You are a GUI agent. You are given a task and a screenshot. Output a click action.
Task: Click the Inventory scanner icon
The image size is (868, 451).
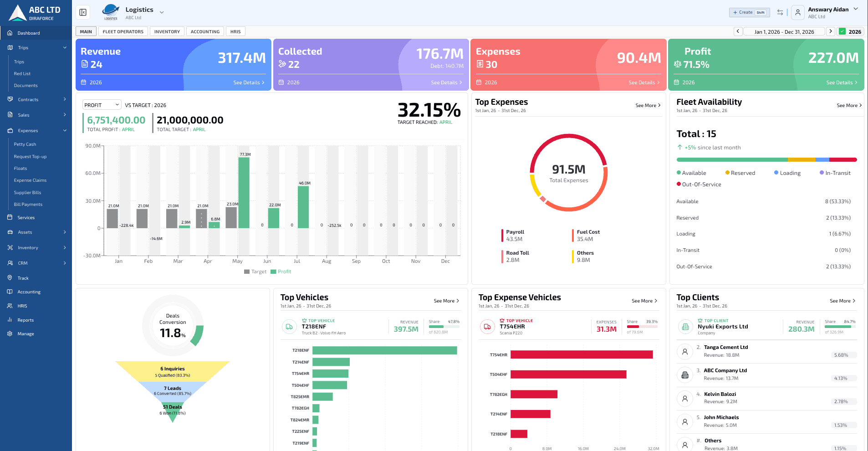click(10, 247)
